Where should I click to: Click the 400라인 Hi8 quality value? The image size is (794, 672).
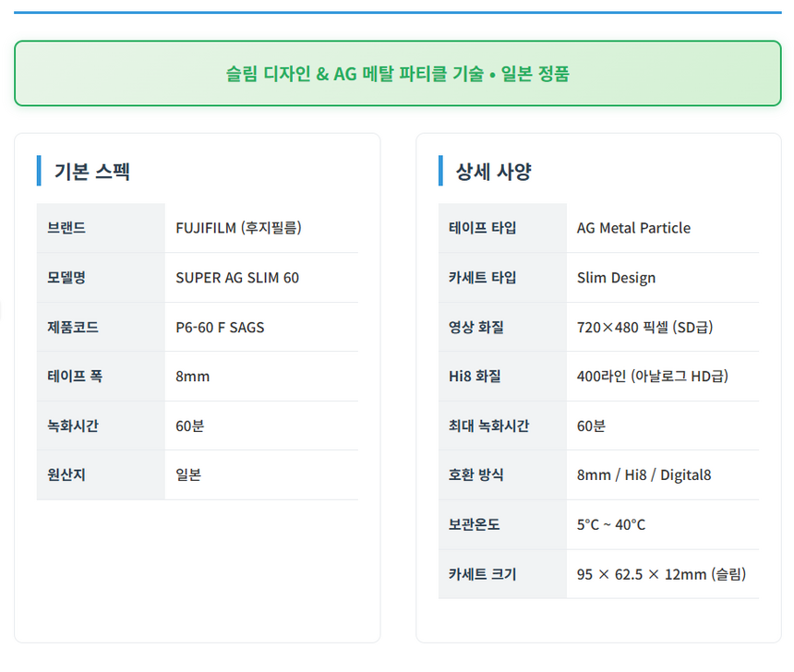pos(652,377)
